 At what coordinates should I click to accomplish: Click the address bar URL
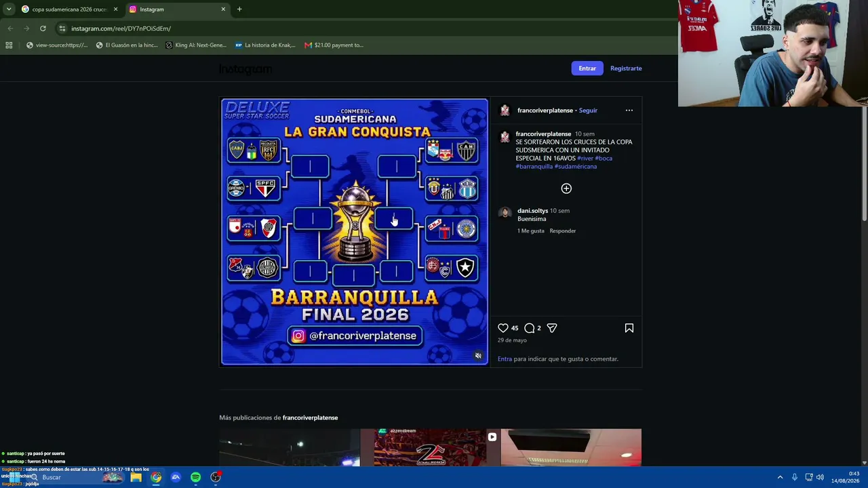121,28
